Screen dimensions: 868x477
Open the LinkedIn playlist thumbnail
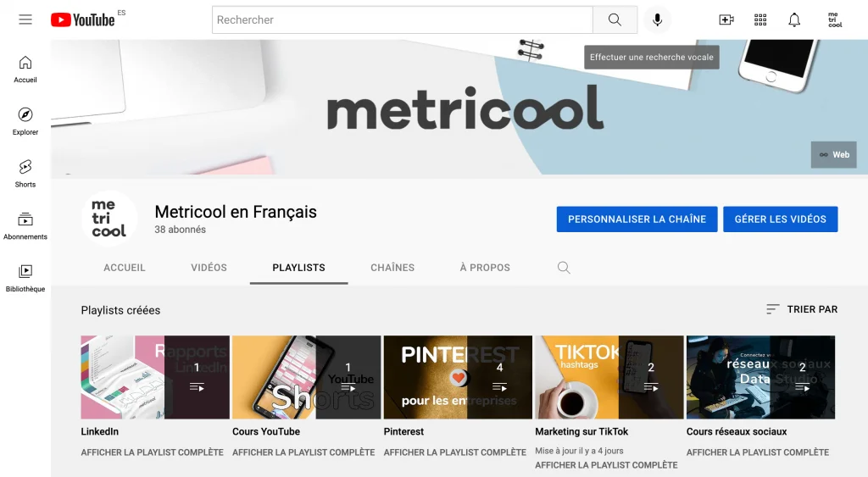pyautogui.click(x=155, y=377)
